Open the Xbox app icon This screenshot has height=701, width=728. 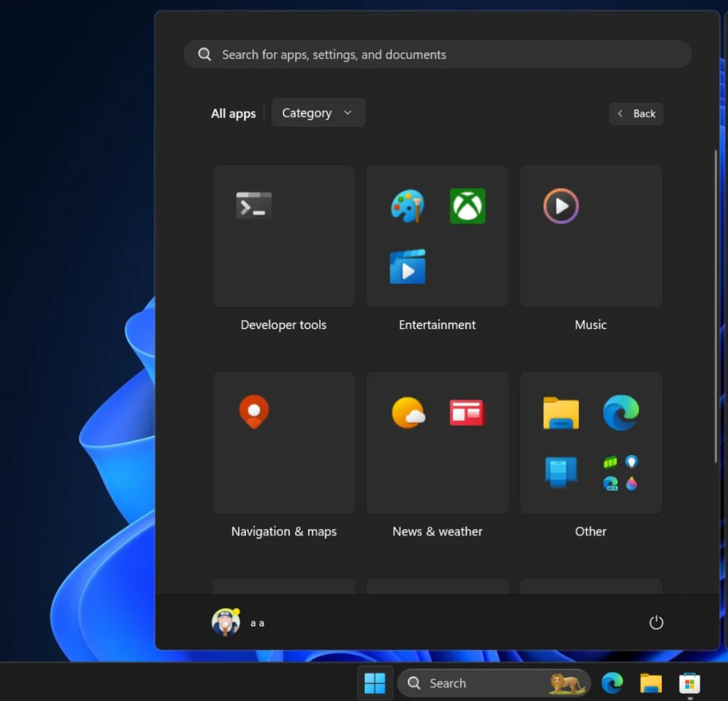tap(468, 205)
